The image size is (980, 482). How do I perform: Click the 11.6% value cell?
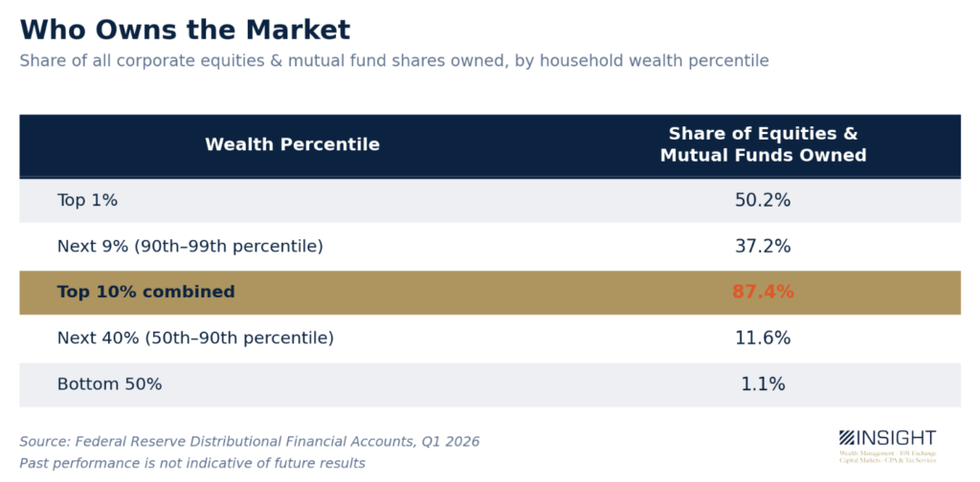pyautogui.click(x=763, y=339)
